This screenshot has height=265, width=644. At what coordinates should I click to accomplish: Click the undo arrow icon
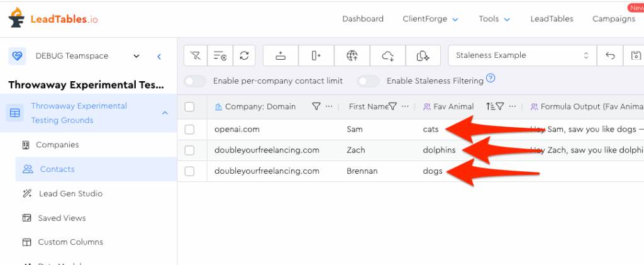coord(609,55)
